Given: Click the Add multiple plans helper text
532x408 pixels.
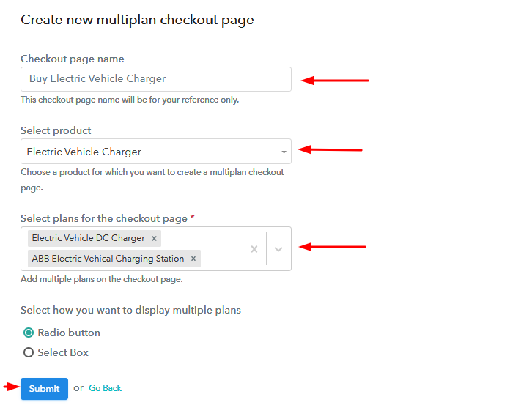Looking at the screenshot, I should point(102,279).
